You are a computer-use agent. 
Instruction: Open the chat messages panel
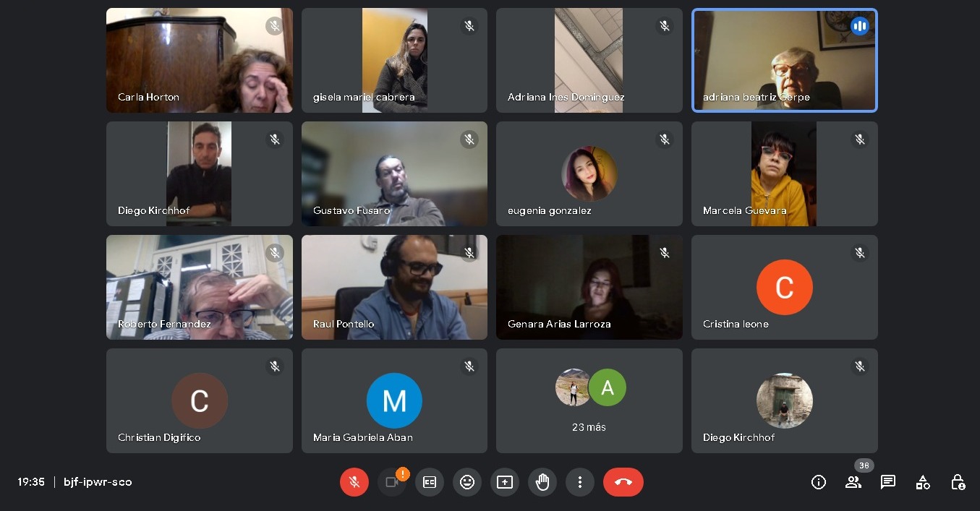[x=888, y=482]
